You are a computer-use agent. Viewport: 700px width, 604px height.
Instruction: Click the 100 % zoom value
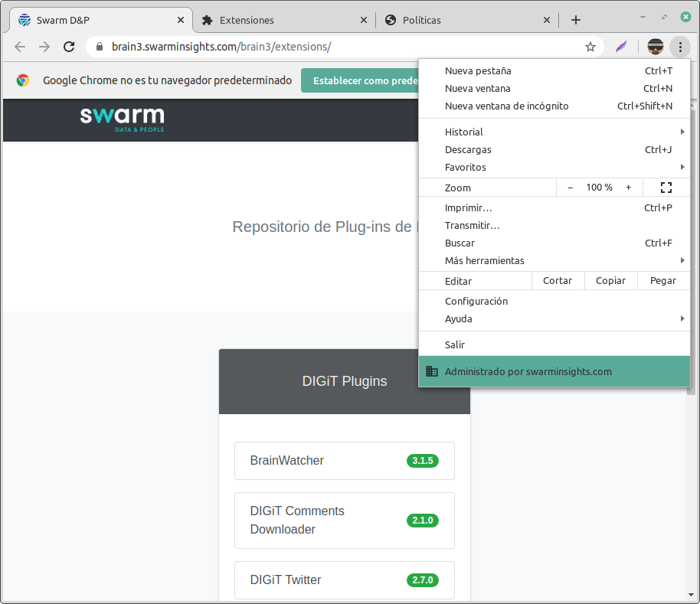[x=599, y=188]
